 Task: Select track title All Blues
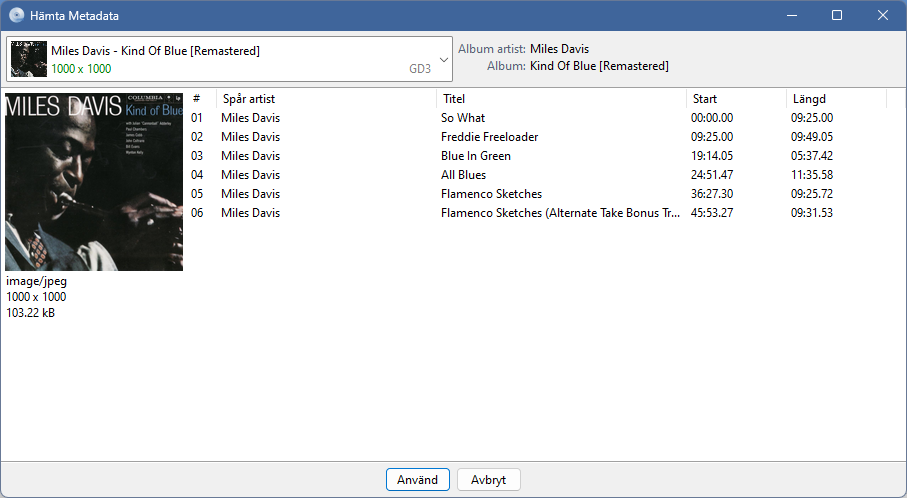tap(463, 175)
